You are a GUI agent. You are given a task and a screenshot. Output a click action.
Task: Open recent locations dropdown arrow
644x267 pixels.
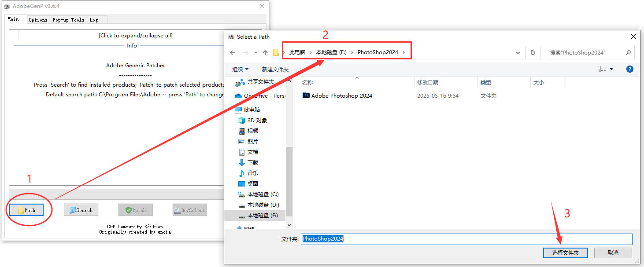coord(256,52)
